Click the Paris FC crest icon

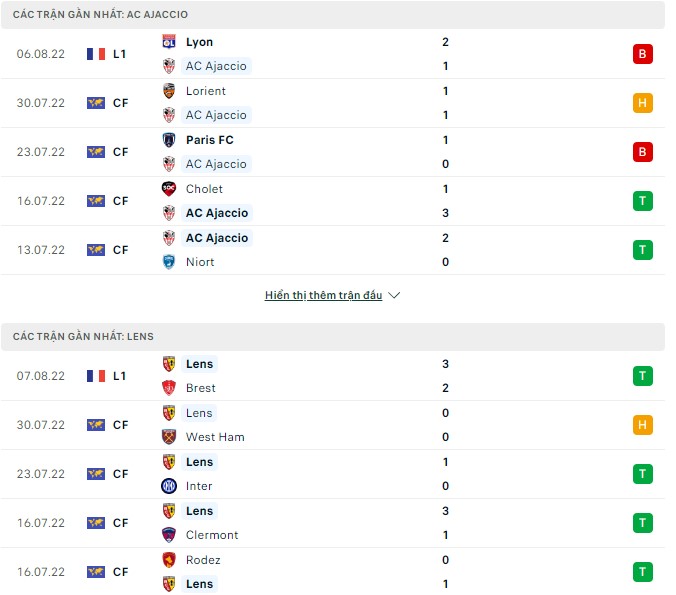tap(169, 140)
